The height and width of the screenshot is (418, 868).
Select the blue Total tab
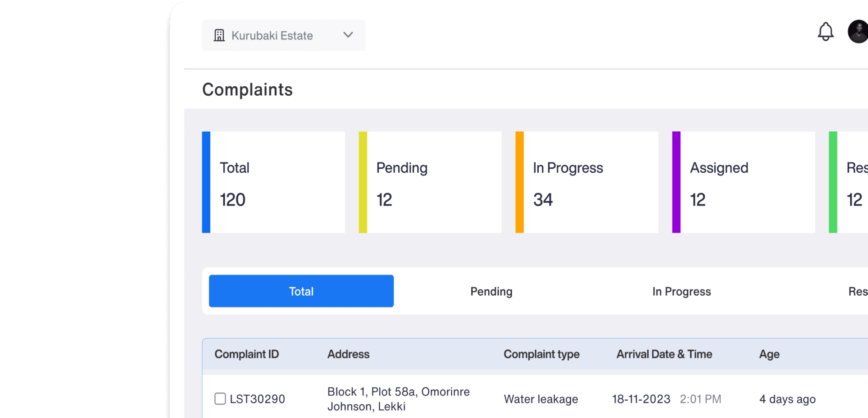pyautogui.click(x=301, y=291)
